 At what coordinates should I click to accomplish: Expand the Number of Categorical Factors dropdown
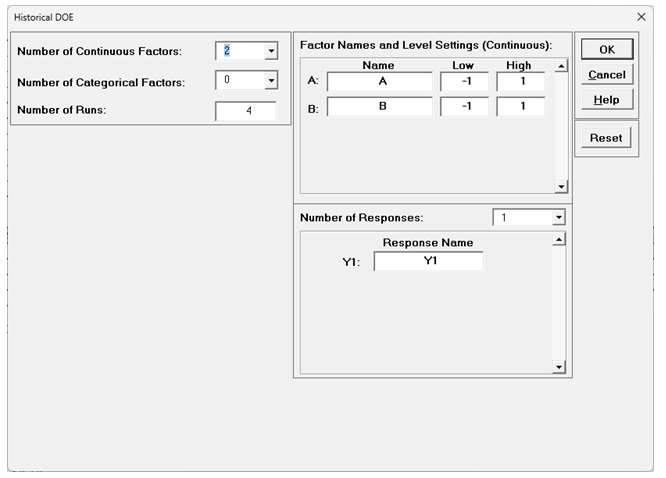click(x=270, y=82)
